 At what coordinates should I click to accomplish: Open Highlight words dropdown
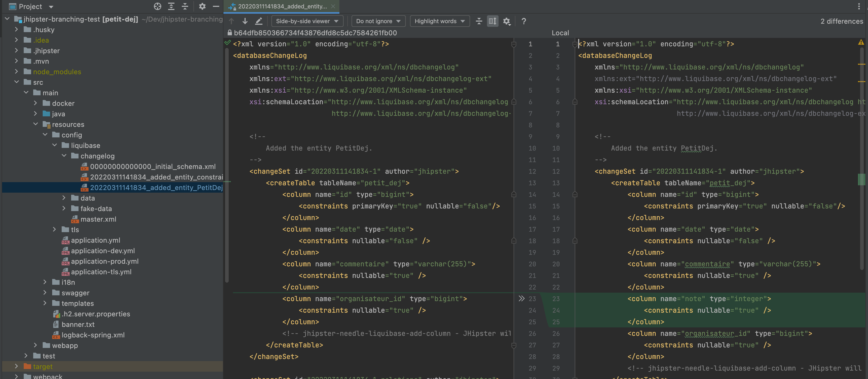439,21
